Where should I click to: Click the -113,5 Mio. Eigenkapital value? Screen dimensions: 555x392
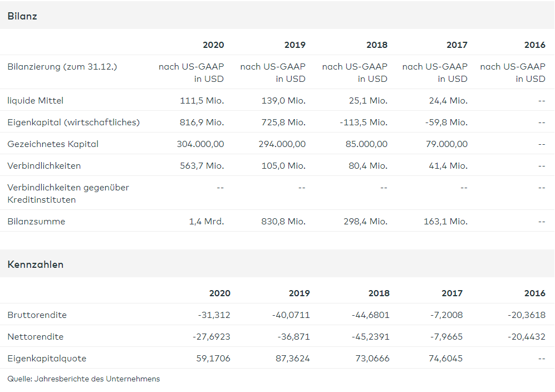pyautogui.click(x=364, y=122)
